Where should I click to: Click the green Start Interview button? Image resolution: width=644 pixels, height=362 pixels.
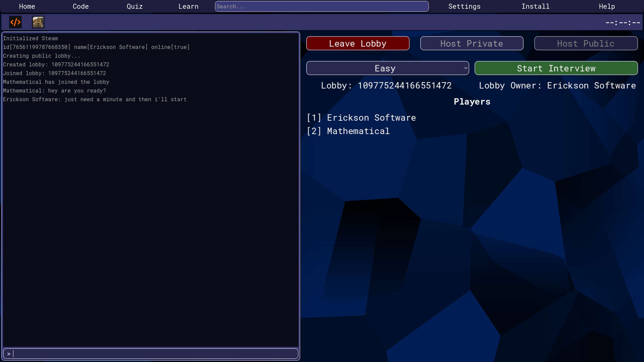(556, 68)
